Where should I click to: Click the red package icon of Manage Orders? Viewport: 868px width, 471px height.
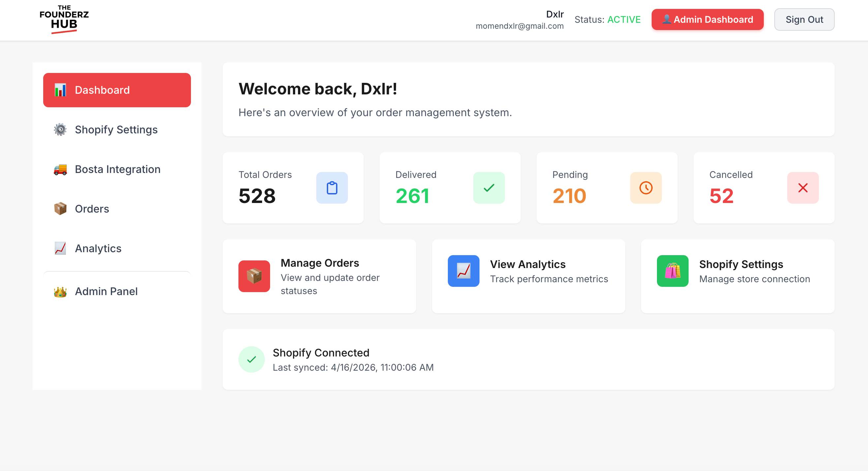[254, 276]
